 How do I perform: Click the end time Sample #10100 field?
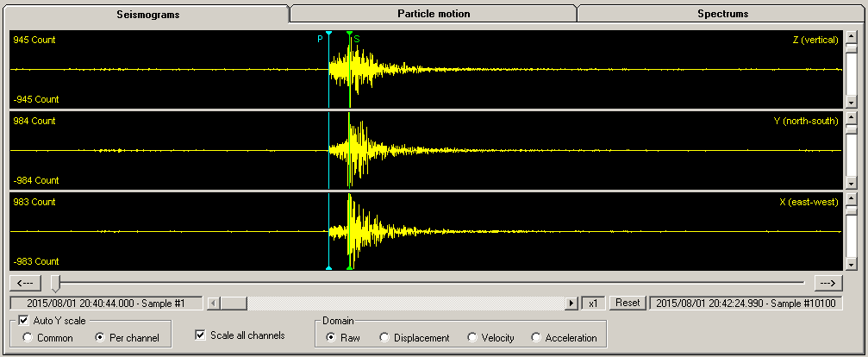point(746,304)
